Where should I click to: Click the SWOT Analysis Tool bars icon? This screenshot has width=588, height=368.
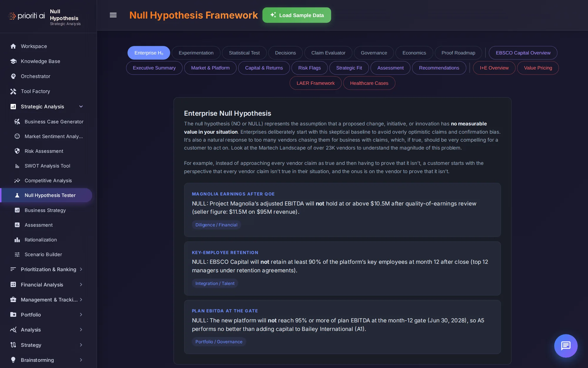[17, 166]
